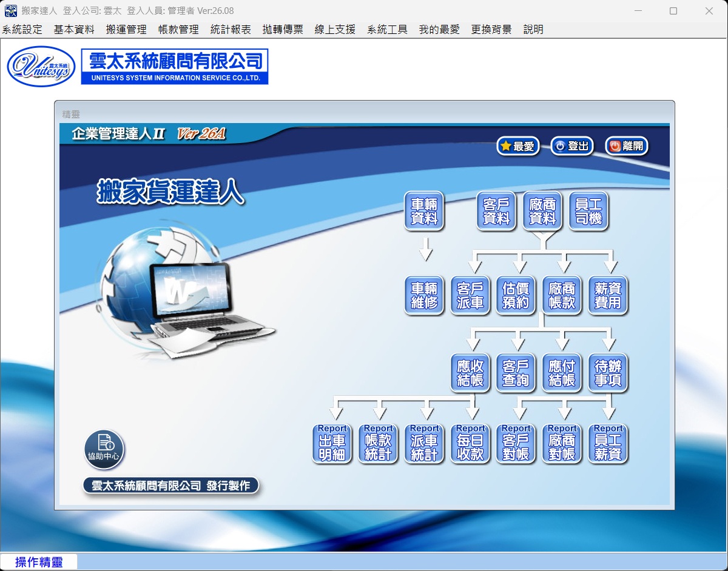The height and width of the screenshot is (571, 728).
Task: Open the 員工司機 module tile
Action: pyautogui.click(x=588, y=212)
